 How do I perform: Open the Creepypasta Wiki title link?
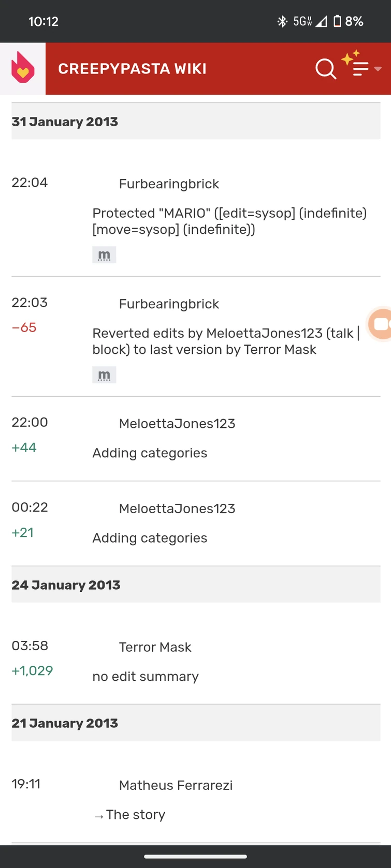132,69
